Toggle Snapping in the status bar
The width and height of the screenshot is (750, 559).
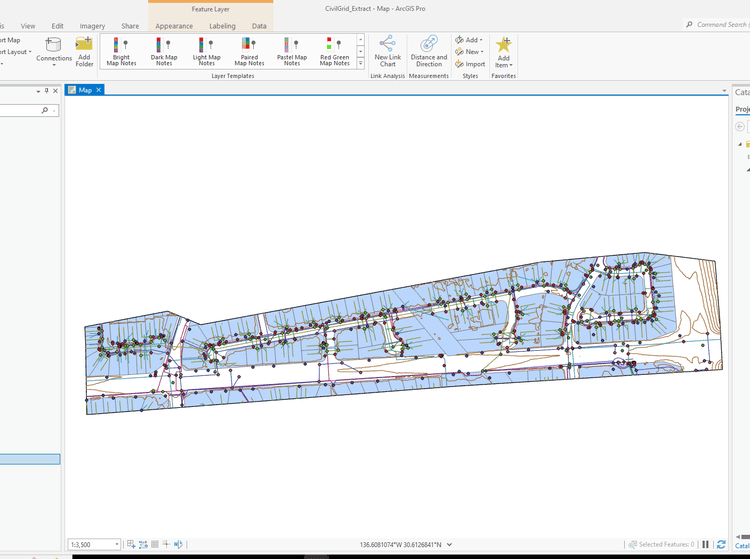131,544
